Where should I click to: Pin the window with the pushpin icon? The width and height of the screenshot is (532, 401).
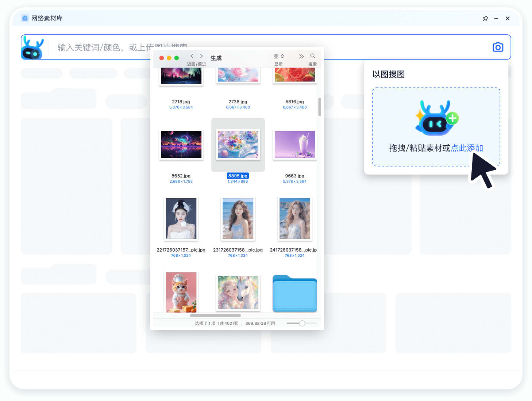point(485,19)
